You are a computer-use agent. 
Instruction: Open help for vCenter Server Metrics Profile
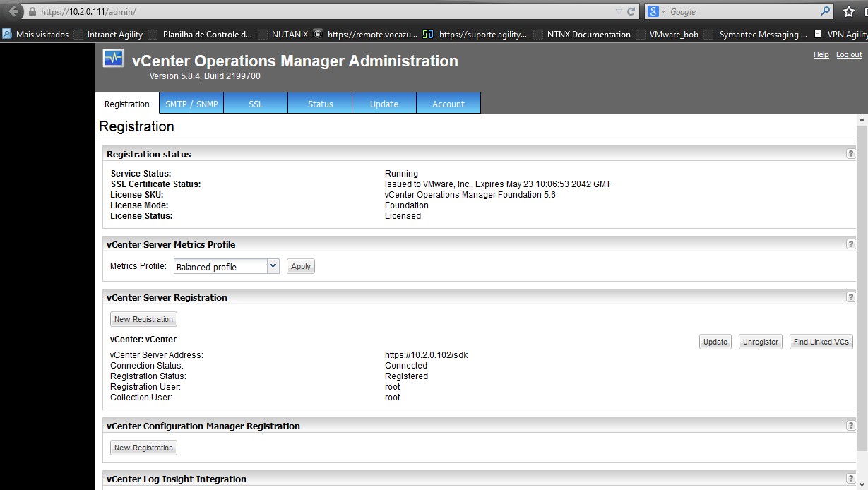click(x=851, y=244)
